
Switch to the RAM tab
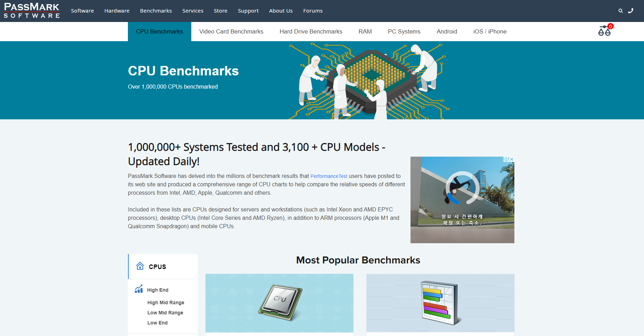click(x=365, y=31)
